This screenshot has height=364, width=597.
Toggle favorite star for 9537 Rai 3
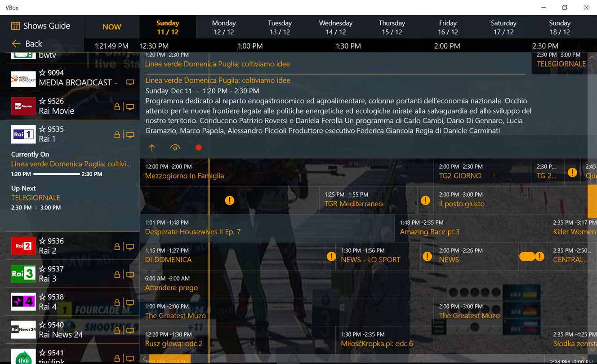(x=42, y=269)
